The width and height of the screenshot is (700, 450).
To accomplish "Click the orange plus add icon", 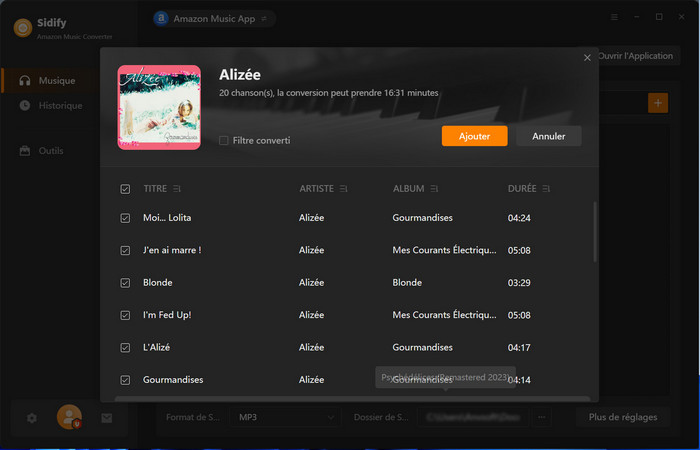I will (657, 103).
